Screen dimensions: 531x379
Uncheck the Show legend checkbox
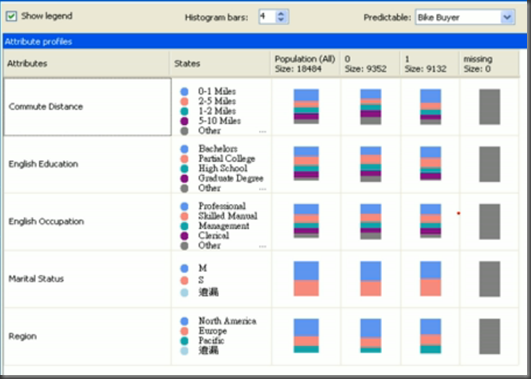click(x=12, y=16)
